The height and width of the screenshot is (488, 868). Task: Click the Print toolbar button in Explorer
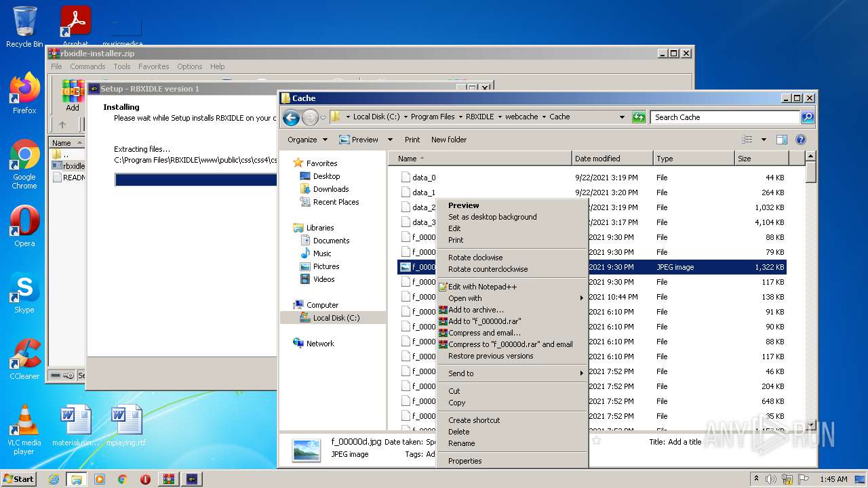[412, 140]
